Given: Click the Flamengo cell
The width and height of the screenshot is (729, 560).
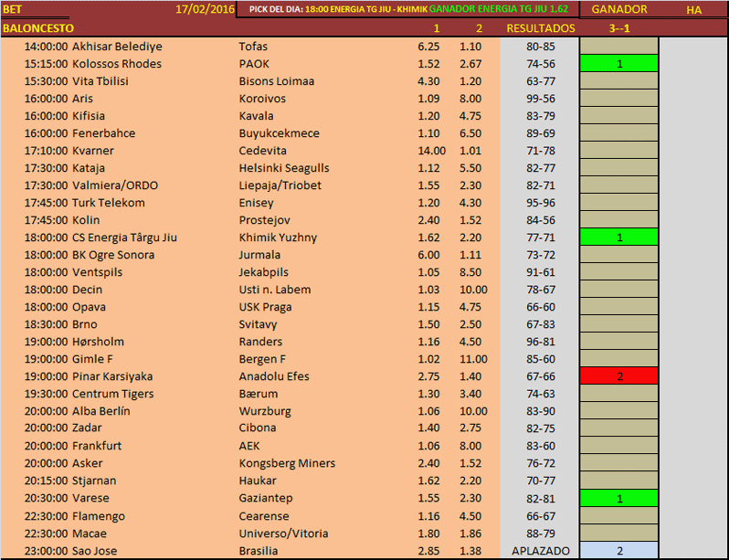Looking at the screenshot, I should (x=98, y=516).
